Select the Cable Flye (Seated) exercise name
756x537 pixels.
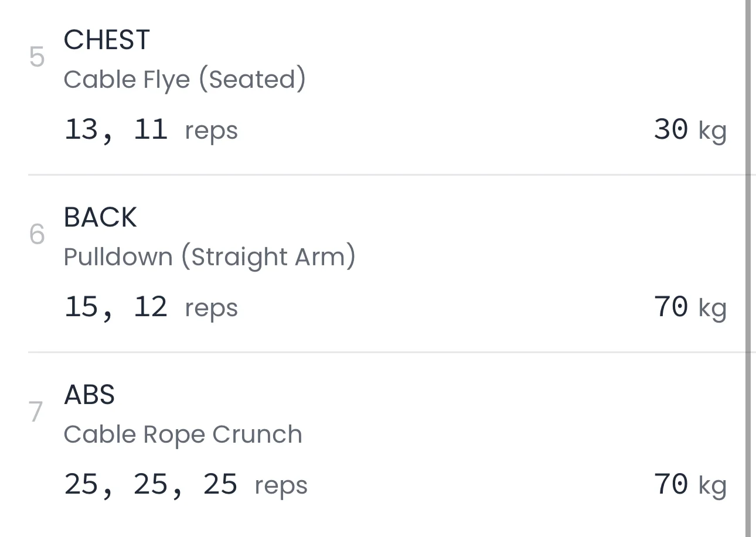tap(185, 80)
